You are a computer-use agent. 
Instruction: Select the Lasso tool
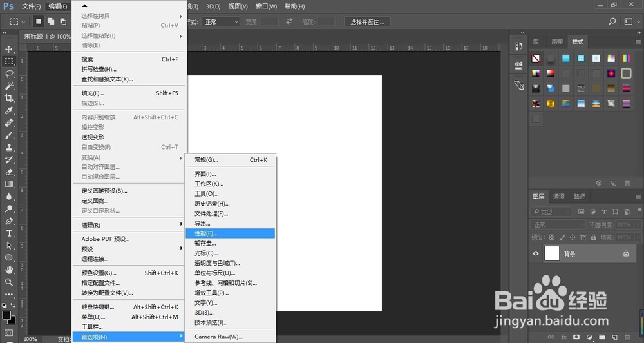pyautogui.click(x=8, y=73)
